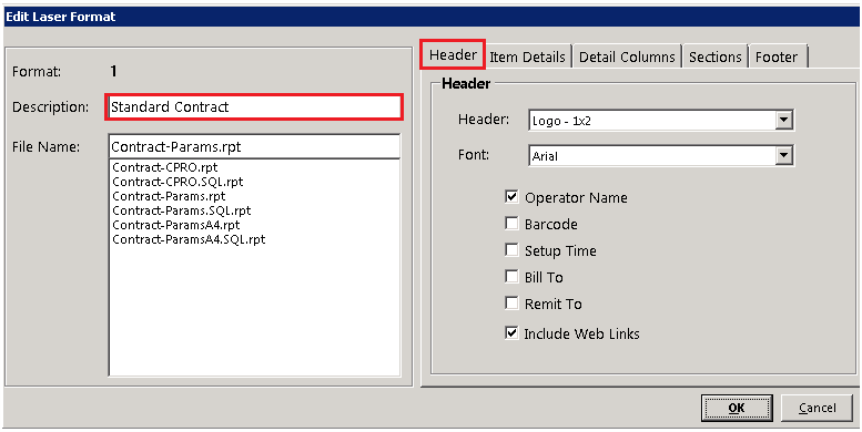Click the File Name input field

click(x=254, y=147)
